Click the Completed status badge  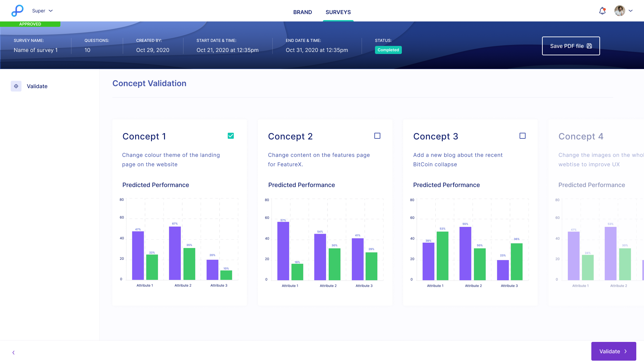388,50
